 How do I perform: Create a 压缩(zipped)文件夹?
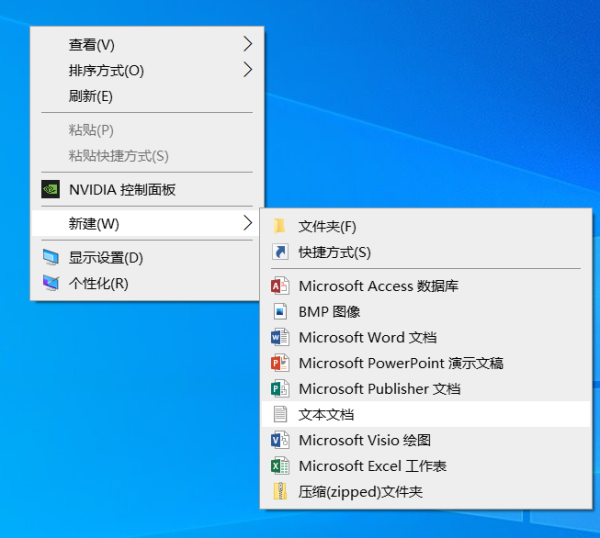426,491
